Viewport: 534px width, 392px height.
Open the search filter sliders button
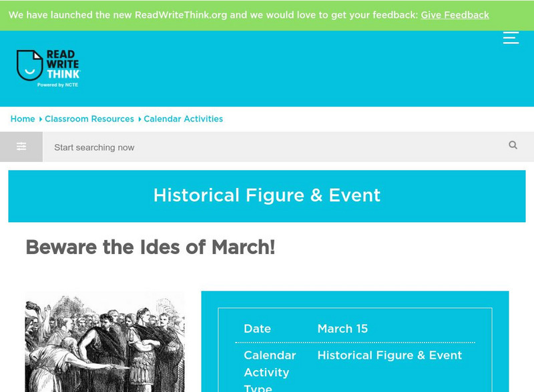point(21,147)
